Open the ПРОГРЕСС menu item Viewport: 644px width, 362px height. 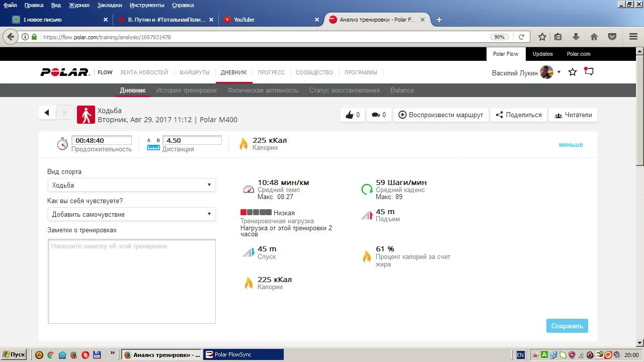click(x=271, y=72)
